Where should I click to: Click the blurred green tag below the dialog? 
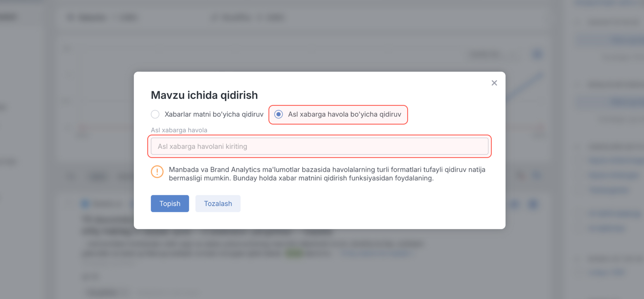(294, 253)
